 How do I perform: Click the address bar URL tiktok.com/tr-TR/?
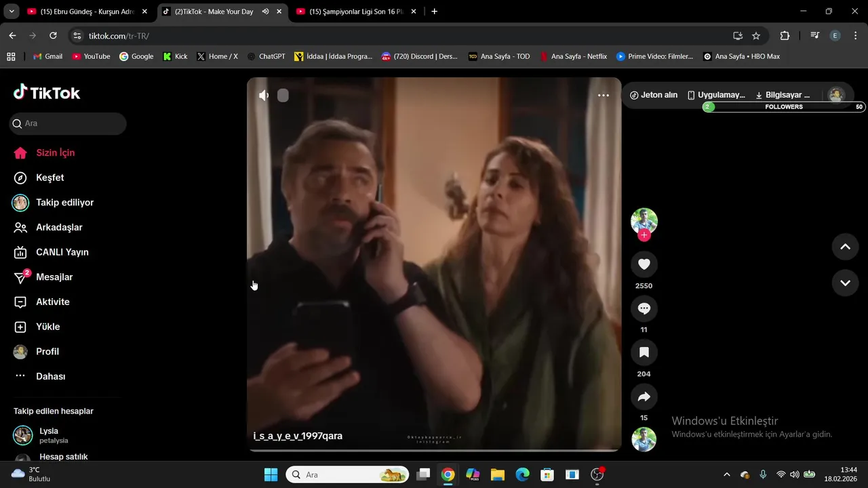tap(119, 36)
